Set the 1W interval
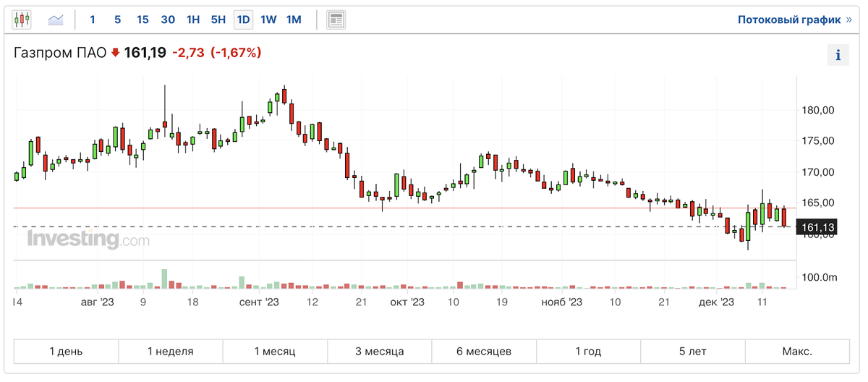868x382 pixels. point(268,20)
